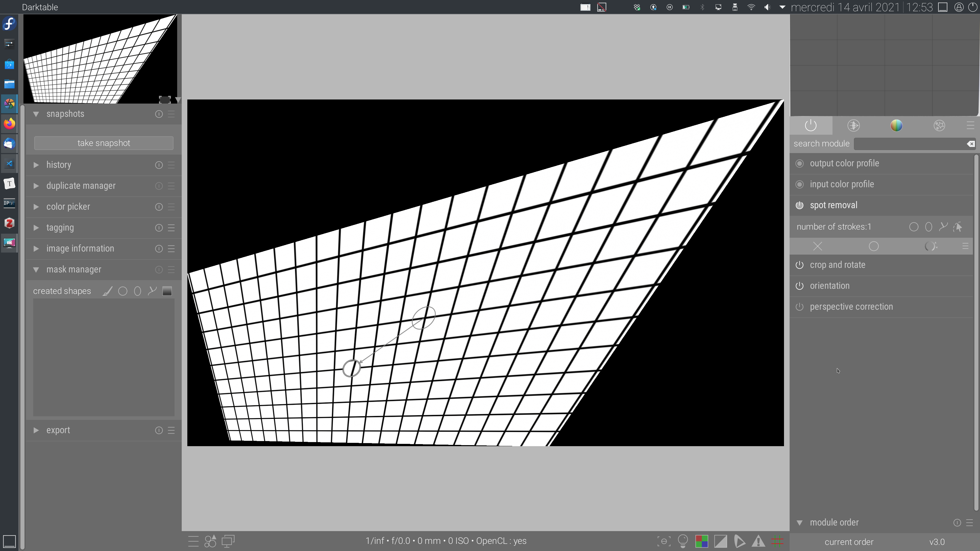
Task: Select the edit shapes tool in spot removal
Action: coord(958,227)
